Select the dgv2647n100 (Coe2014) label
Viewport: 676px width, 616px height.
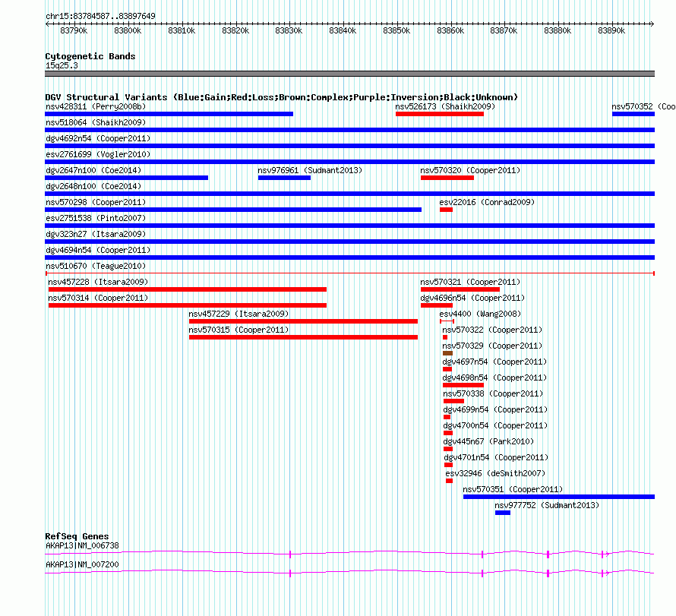pos(93,170)
